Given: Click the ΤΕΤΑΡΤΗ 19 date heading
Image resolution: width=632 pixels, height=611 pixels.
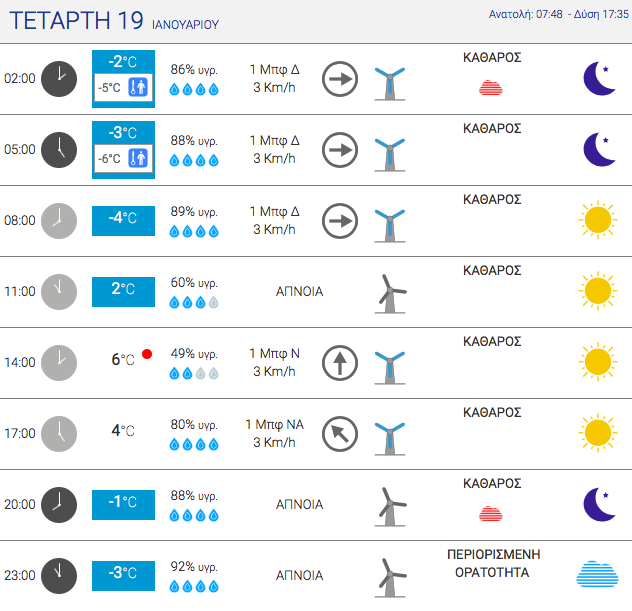Looking at the screenshot, I should [x=76, y=21].
